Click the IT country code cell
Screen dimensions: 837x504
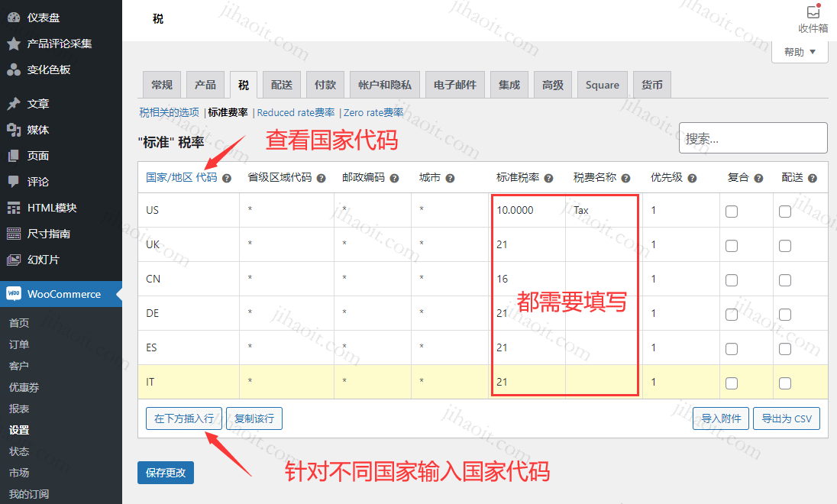point(189,383)
